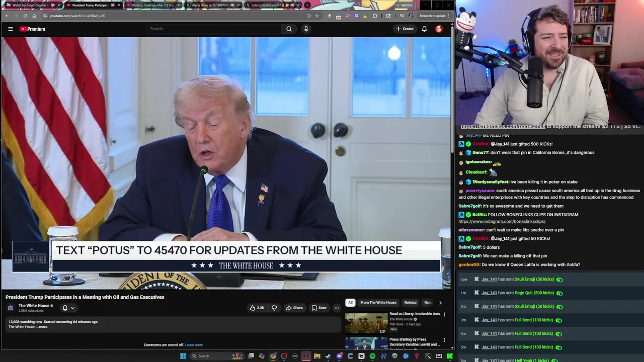Click the video title about Oil and Gas Executives
Image resolution: width=644 pixels, height=362 pixels.
(x=85, y=297)
